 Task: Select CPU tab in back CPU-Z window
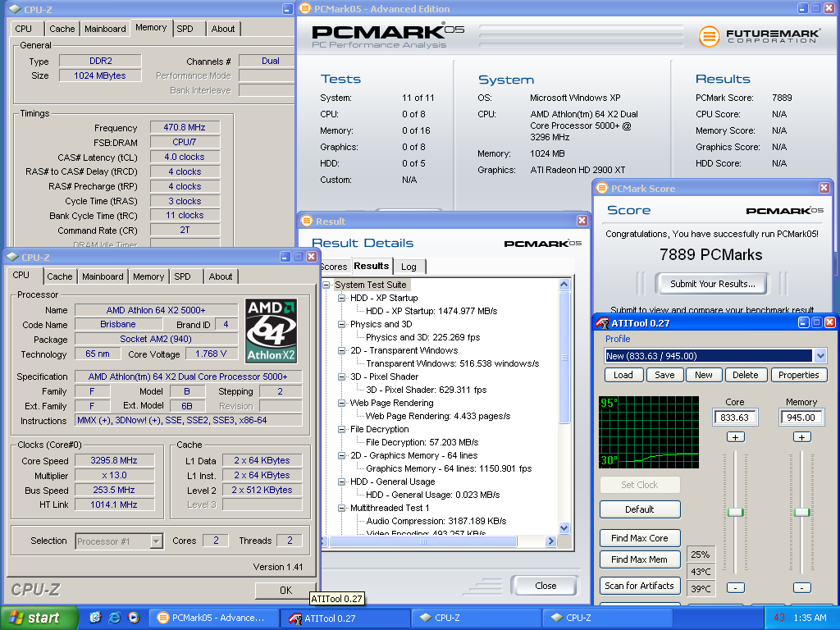point(24,29)
